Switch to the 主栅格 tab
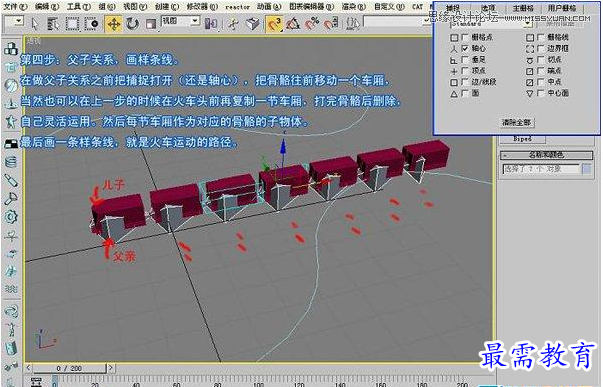This screenshot has height=387, width=603. [523, 8]
